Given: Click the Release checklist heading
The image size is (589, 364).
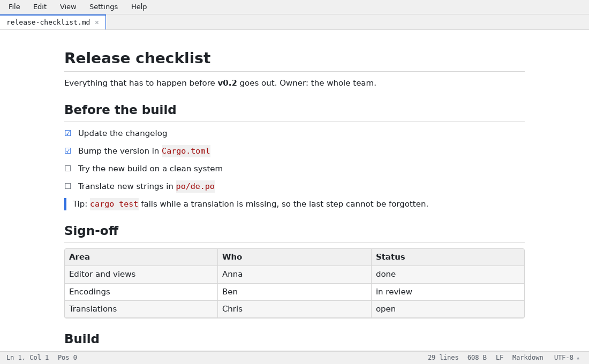Looking at the screenshot, I should pos(138,58).
